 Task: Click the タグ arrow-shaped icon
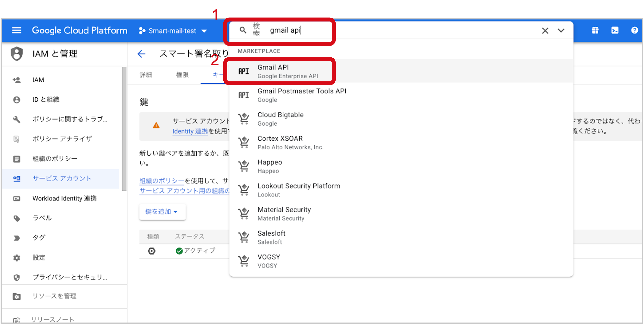click(17, 238)
